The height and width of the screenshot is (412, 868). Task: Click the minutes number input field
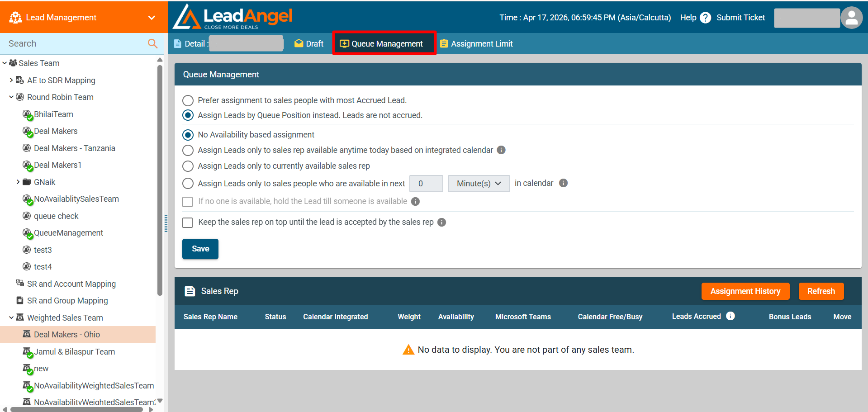coord(426,184)
